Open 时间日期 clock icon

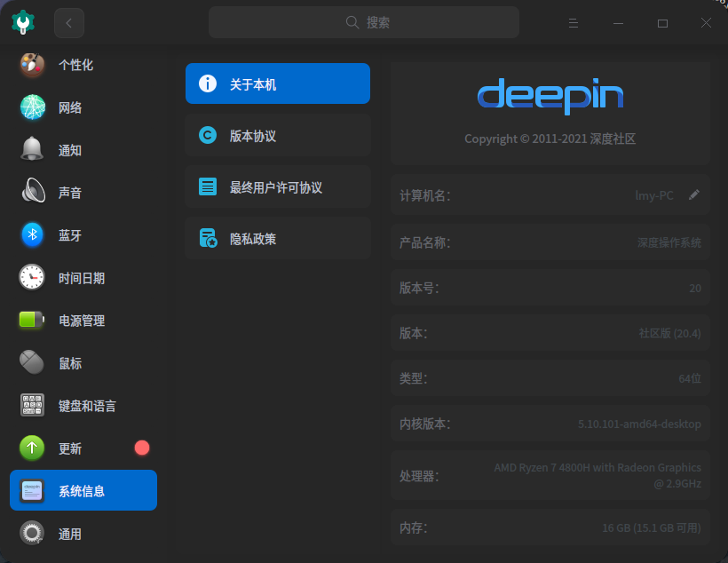[x=32, y=277]
